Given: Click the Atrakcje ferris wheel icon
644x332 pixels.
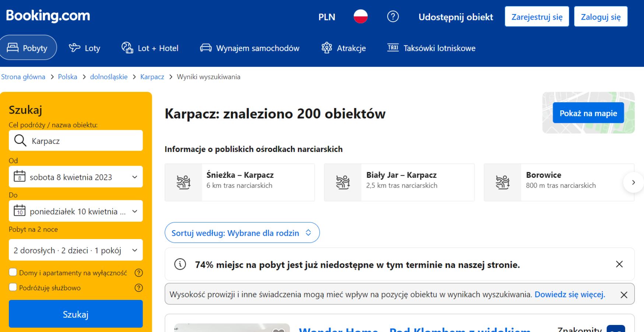Looking at the screenshot, I should tap(326, 48).
